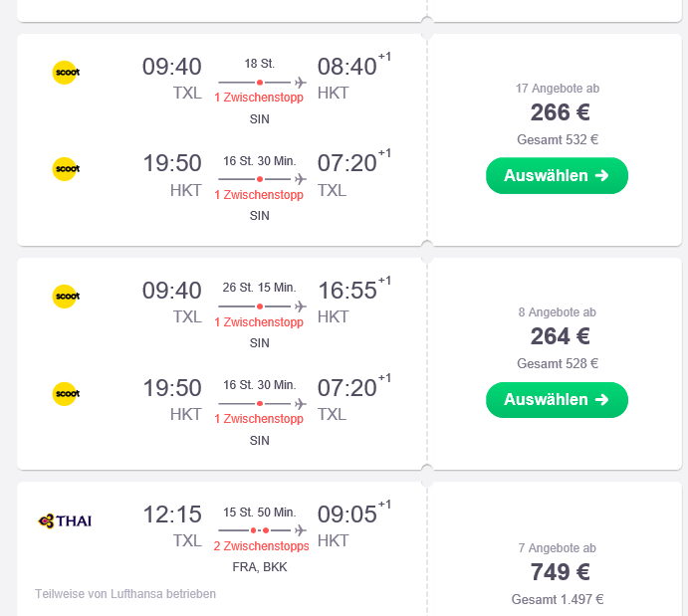Click Scoot logo for 09:40 to 08:40 flight
The image size is (688, 616).
pos(67,73)
